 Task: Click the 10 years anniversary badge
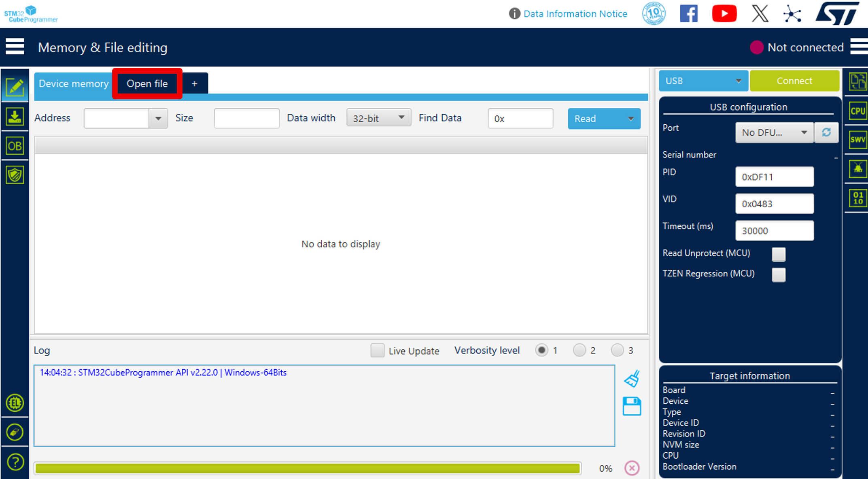point(654,14)
